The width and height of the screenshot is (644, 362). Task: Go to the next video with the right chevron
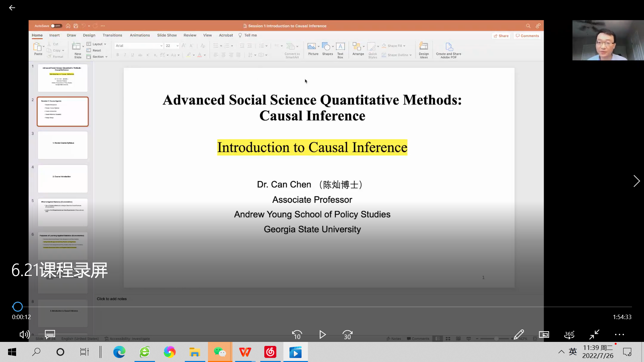tap(636, 181)
